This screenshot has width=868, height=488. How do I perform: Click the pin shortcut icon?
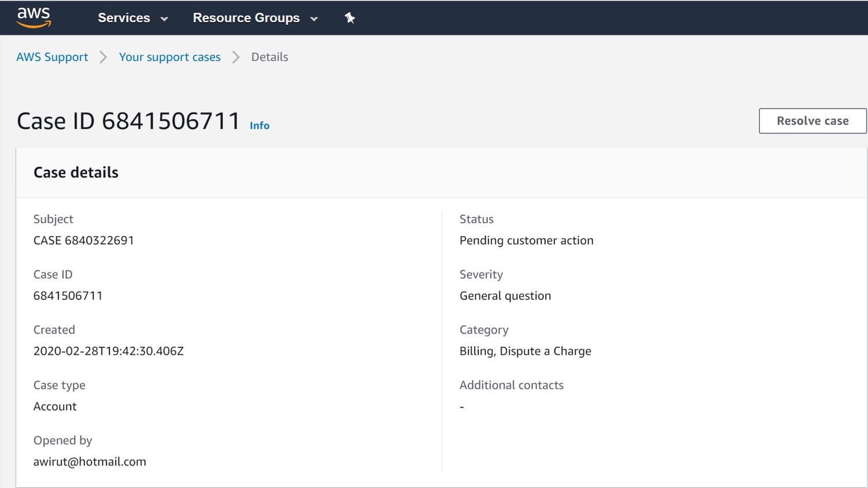(350, 18)
